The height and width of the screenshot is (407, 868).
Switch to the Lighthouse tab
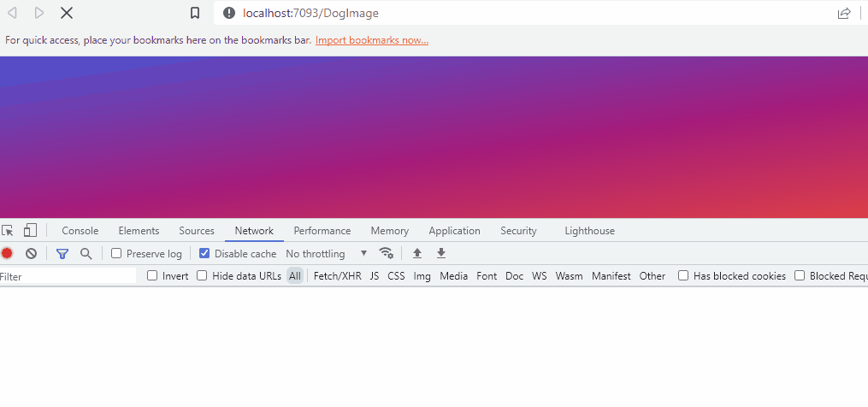[589, 231]
